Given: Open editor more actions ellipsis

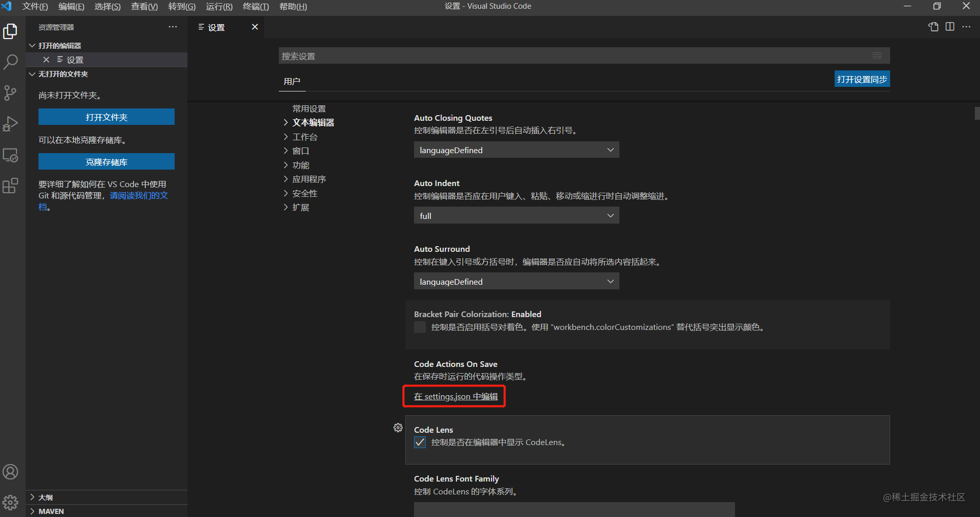Looking at the screenshot, I should pyautogui.click(x=966, y=27).
